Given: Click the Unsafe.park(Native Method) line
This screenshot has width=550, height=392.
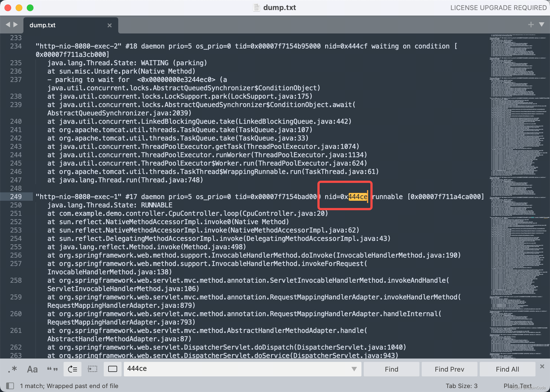Looking at the screenshot, I should click(121, 71).
